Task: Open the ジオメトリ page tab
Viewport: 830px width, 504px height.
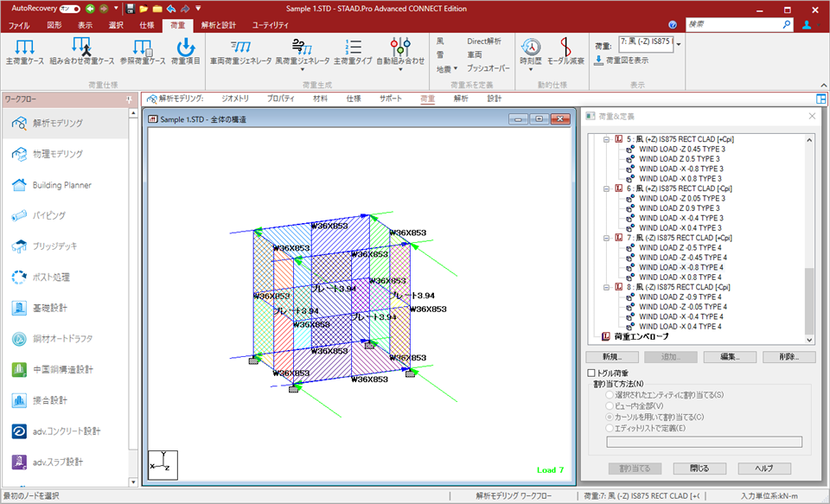Action: click(x=235, y=99)
